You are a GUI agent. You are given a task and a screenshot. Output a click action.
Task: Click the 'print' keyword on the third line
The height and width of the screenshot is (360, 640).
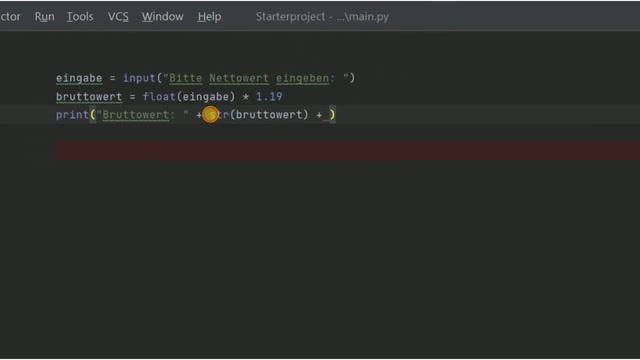(72, 115)
